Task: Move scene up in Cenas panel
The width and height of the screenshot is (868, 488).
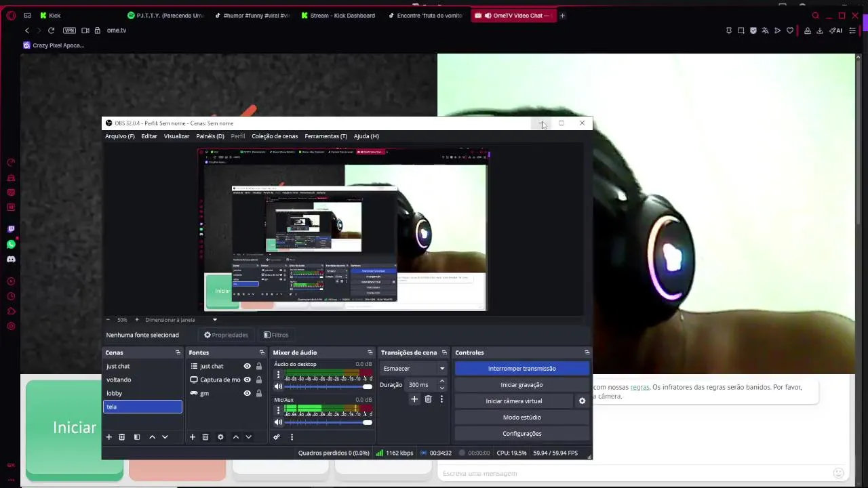Action: (152, 437)
